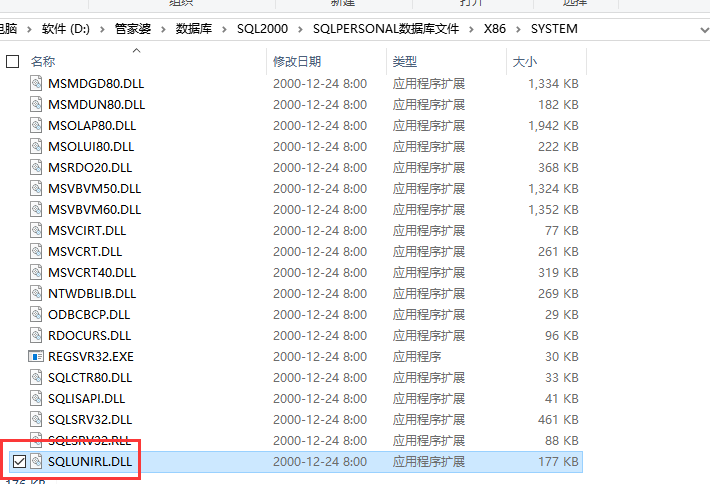The image size is (710, 484).
Task: Open chevron after 软件 (D:) in path
Action: click(x=102, y=29)
